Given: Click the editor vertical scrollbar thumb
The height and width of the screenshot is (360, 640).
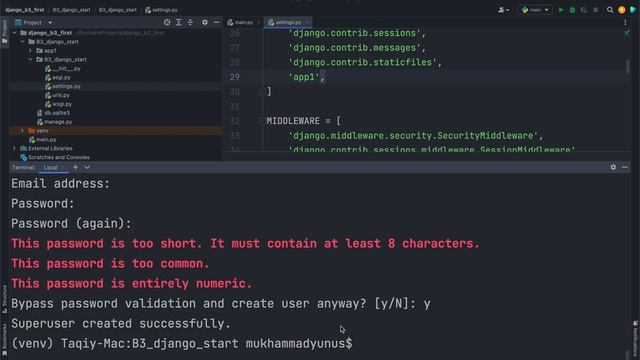Looking at the screenshot, I should coord(628,66).
